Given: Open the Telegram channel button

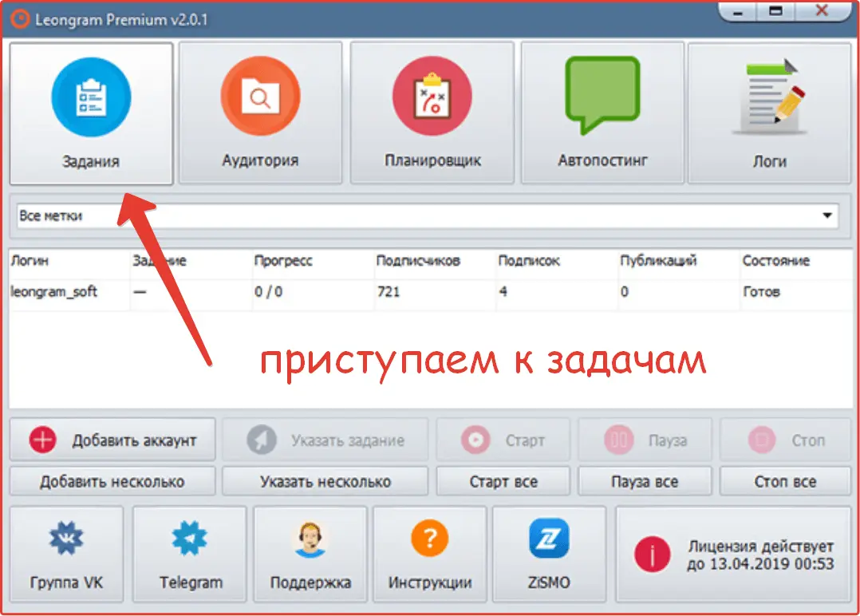Looking at the screenshot, I should click(190, 554).
